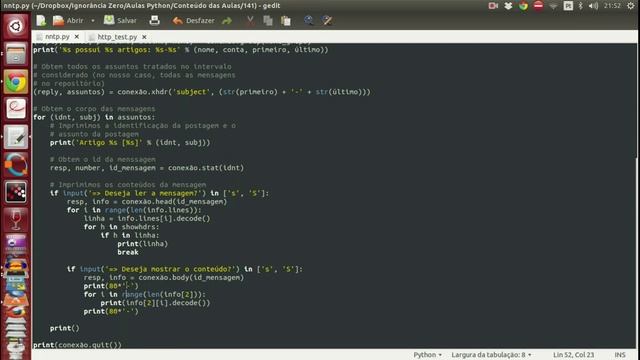Screen dimensions: 640x360
Task: Click Chrome icon in system tray
Action: coord(523,6)
